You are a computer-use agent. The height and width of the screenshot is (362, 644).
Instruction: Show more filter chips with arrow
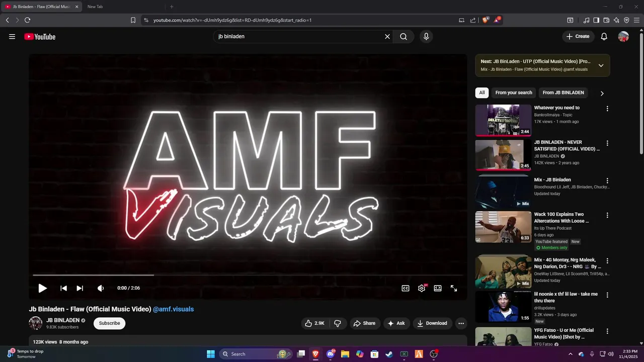[602, 93]
